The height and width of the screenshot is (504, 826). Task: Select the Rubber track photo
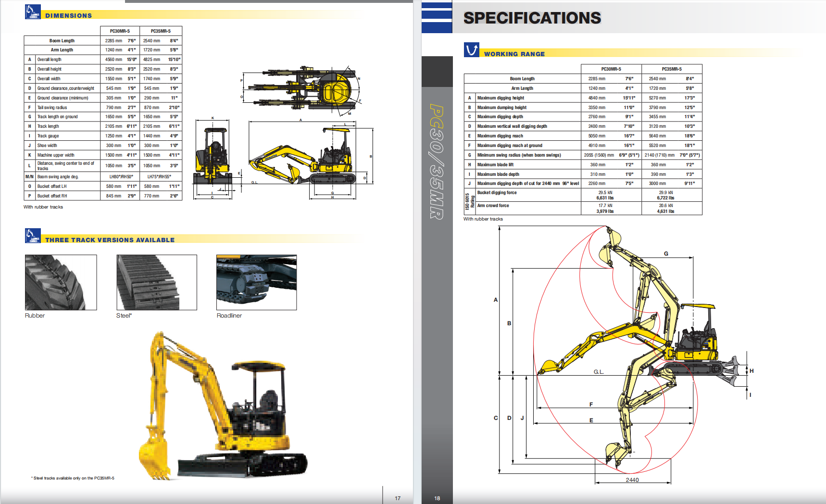tap(61, 283)
